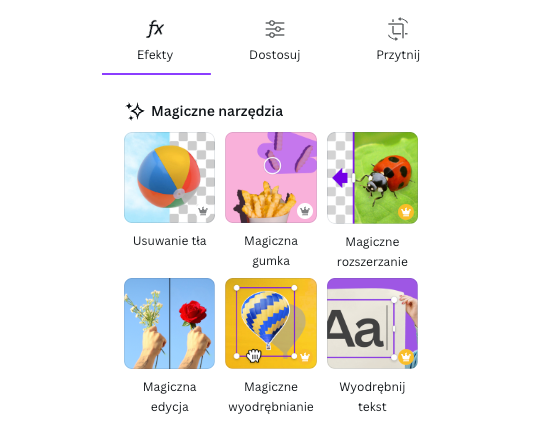Switch to the Przytnij tab
This screenshot has height=444, width=534.
pos(398,41)
